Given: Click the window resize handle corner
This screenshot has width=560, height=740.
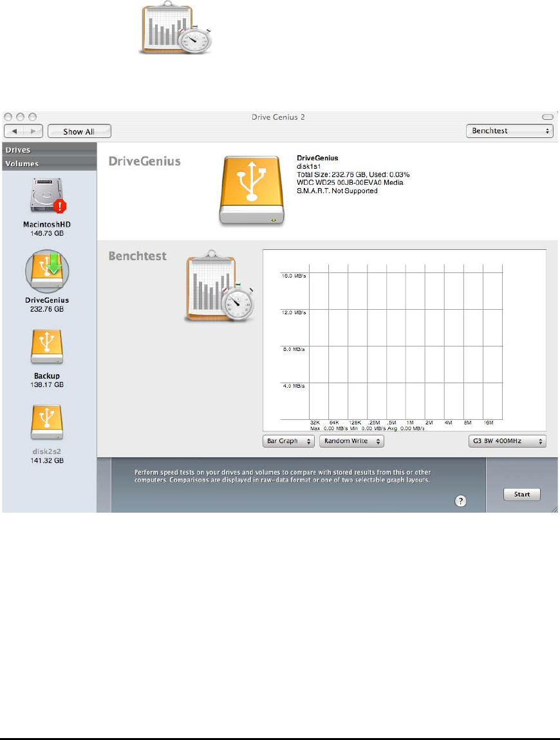Looking at the screenshot, I should [555, 509].
